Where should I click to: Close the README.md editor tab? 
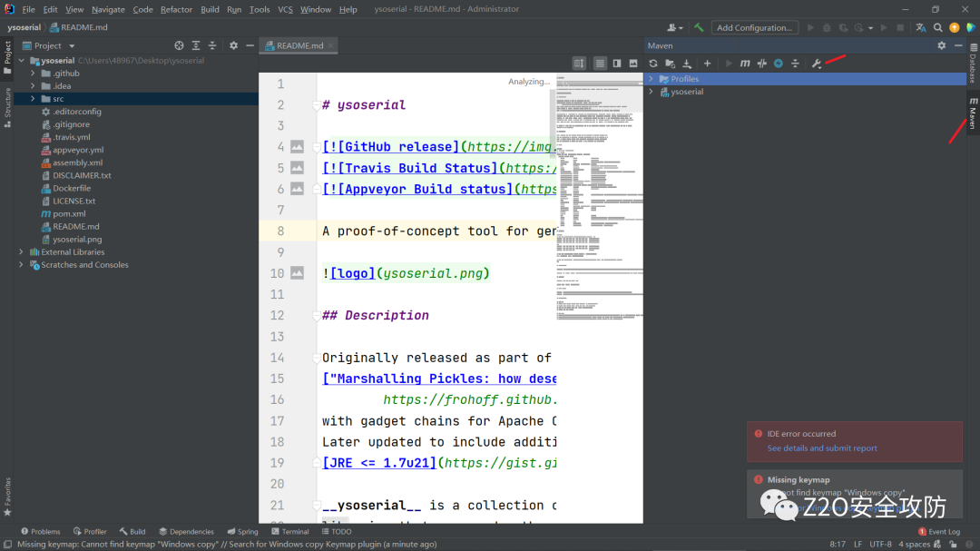330,45
